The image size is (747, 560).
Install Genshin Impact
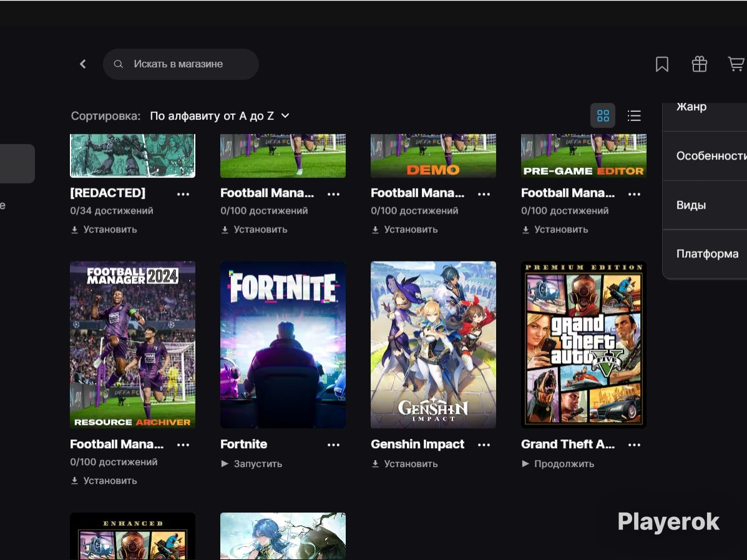pos(404,464)
